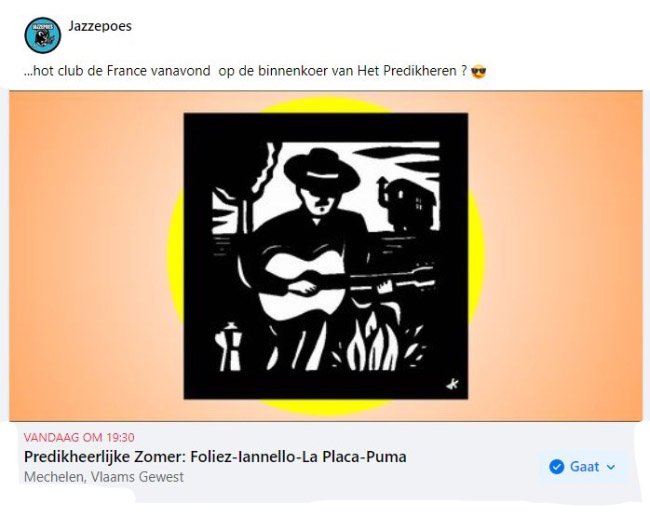Click the Jazzepoes page name
The width and height of the screenshot is (650, 518).
click(100, 26)
